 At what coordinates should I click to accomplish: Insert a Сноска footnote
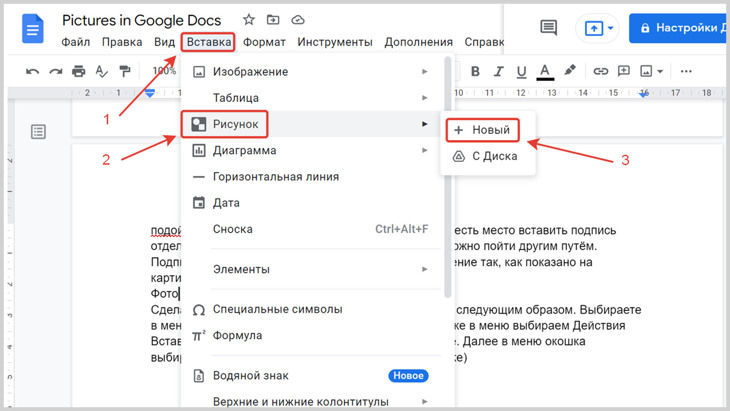pyautogui.click(x=311, y=229)
